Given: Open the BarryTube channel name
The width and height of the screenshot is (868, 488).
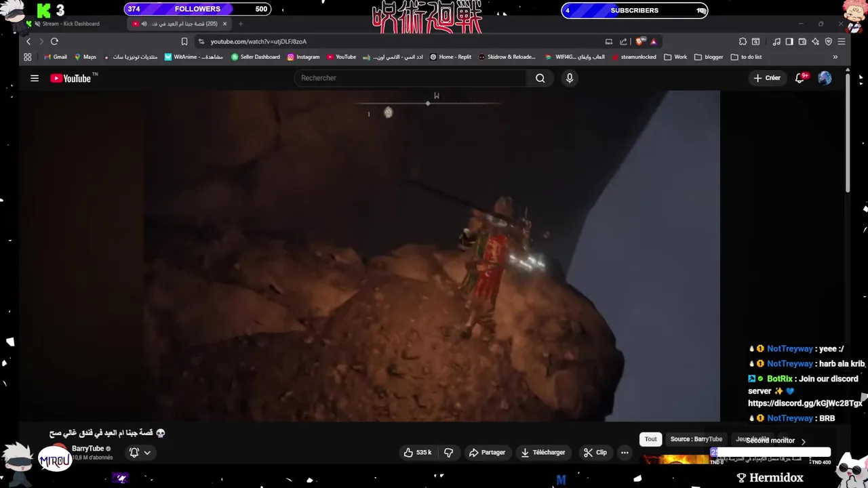Looking at the screenshot, I should [87, 449].
